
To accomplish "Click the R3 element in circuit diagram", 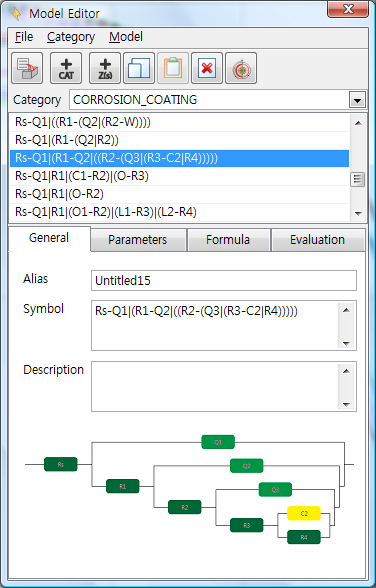I will (247, 525).
